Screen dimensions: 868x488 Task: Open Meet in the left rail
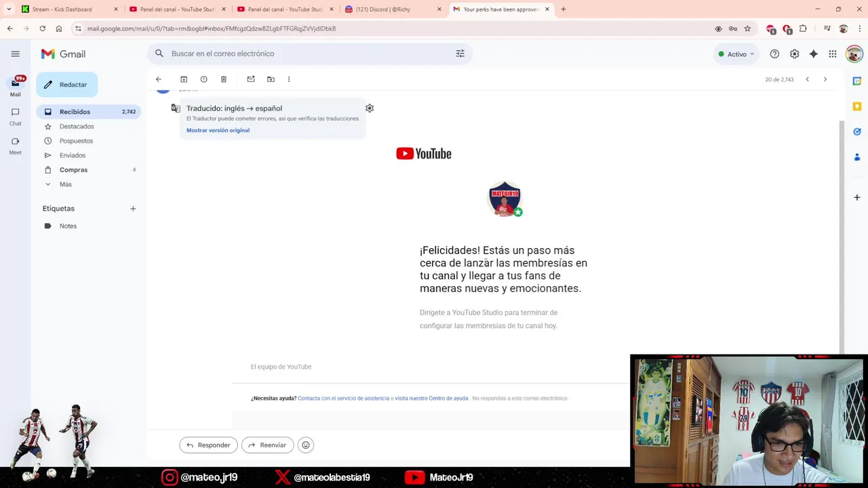coord(15,146)
